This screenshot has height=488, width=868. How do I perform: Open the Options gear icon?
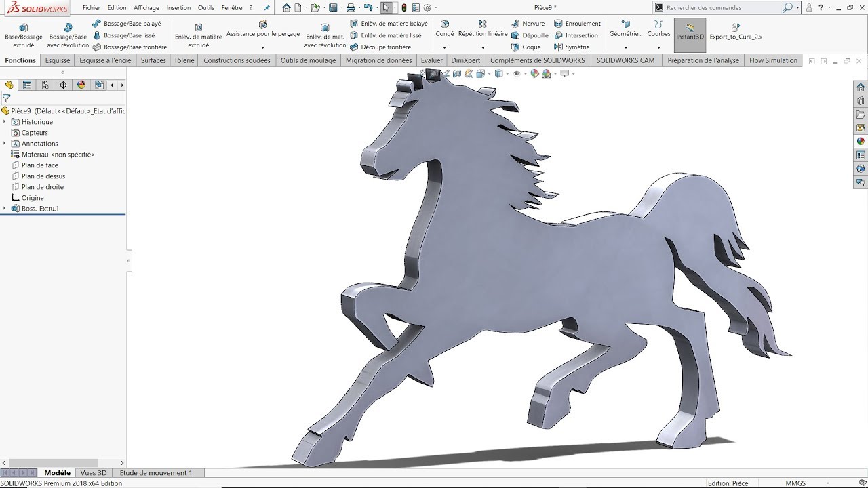(x=427, y=7)
